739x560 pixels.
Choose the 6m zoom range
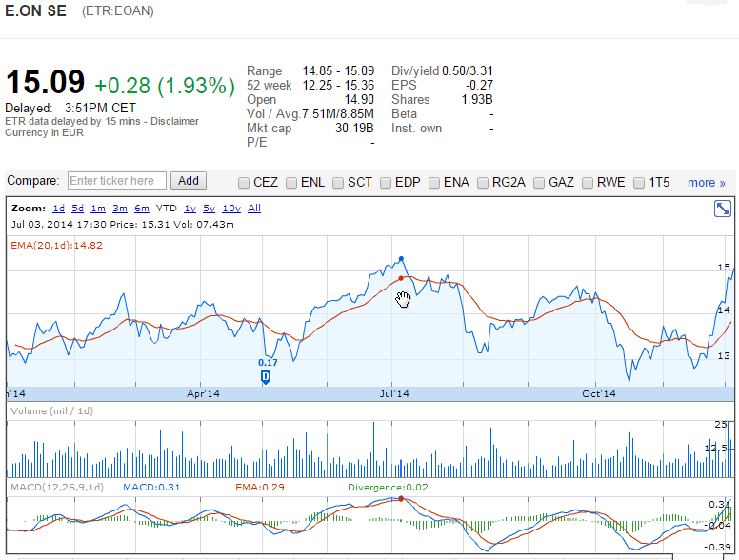click(x=142, y=209)
